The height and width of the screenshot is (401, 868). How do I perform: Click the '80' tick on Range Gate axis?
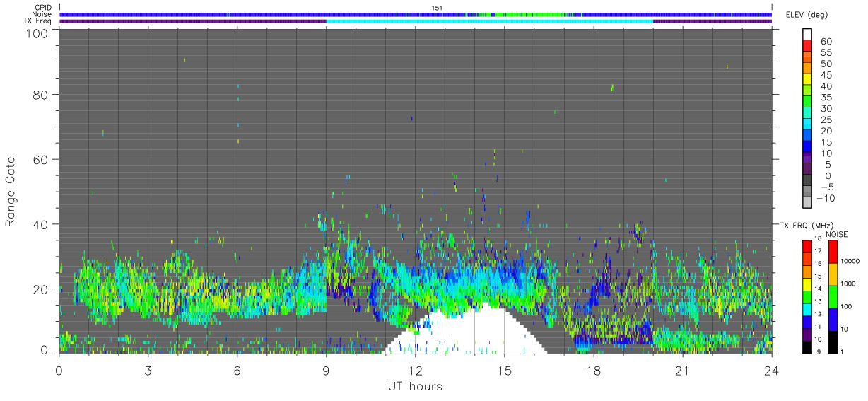click(40, 94)
